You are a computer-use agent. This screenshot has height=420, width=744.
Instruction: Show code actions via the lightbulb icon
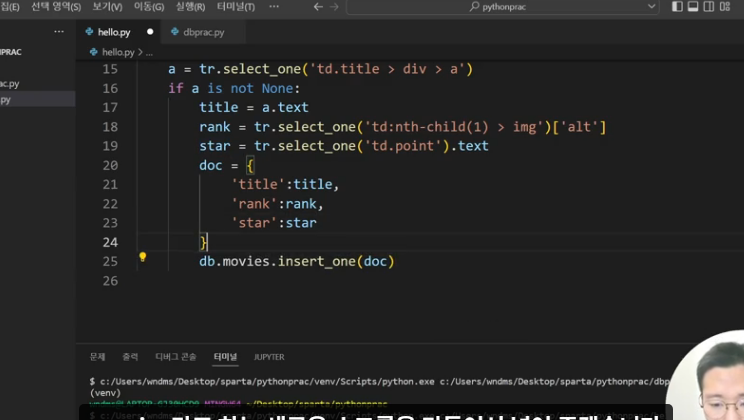142,257
